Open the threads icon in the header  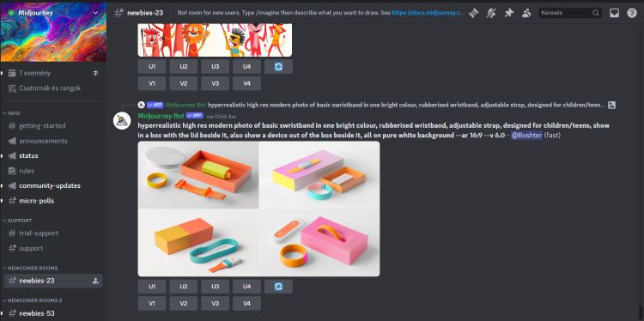tap(474, 13)
